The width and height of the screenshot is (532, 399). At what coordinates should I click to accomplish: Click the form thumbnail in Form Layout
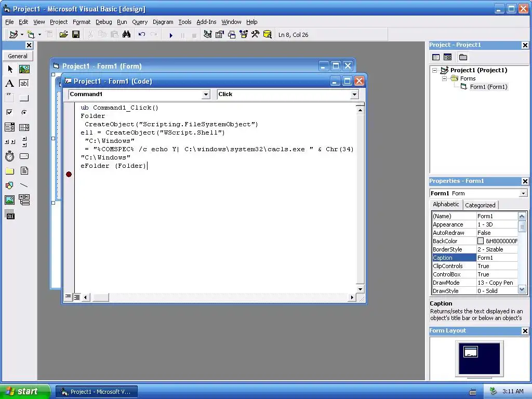tap(471, 352)
